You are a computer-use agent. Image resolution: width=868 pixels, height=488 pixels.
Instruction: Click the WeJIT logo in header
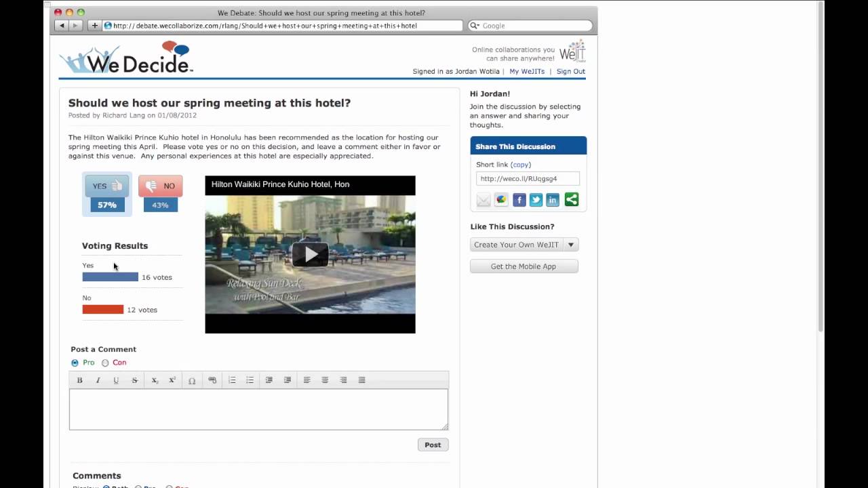[572, 52]
